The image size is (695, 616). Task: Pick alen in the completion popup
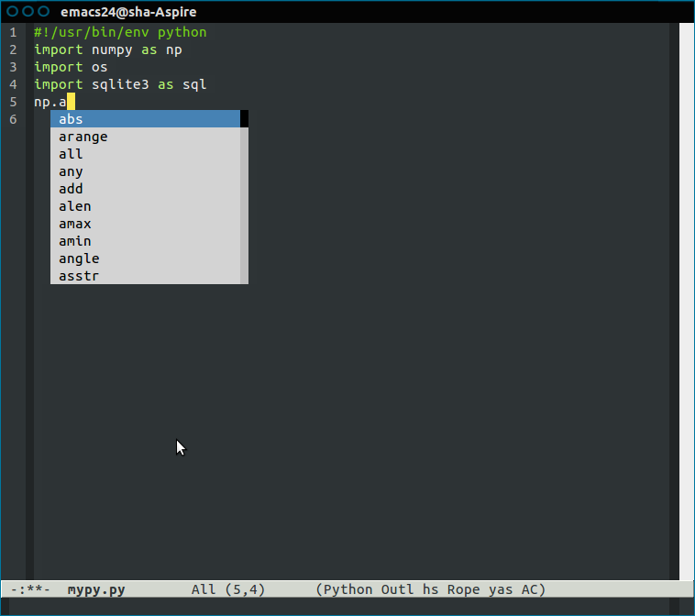point(145,206)
